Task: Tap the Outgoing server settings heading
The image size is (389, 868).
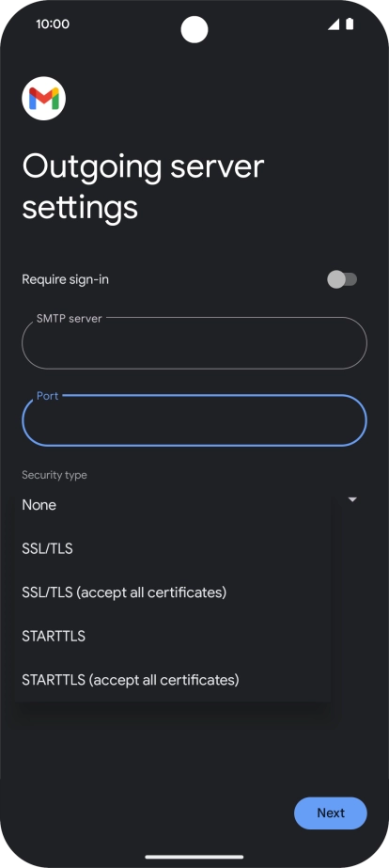Action: tap(143, 186)
